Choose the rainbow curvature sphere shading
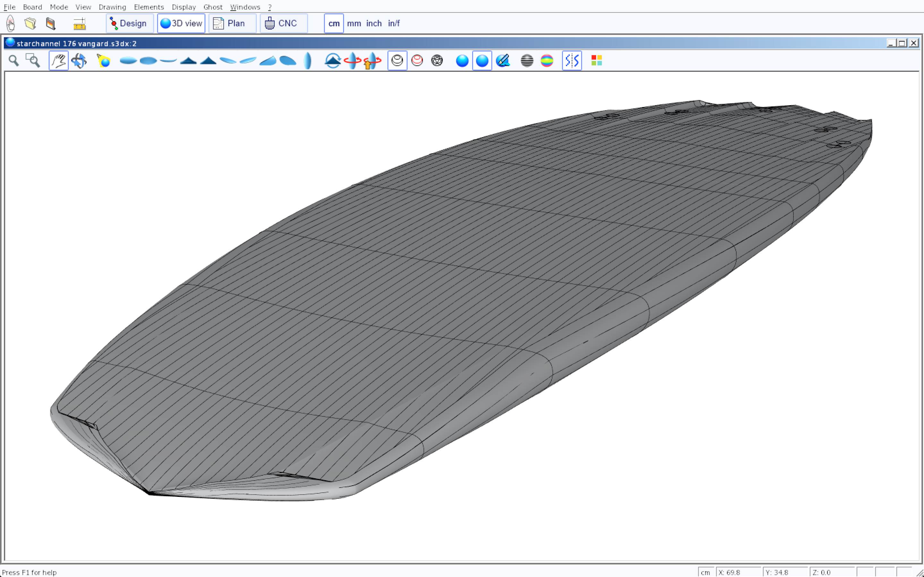Screen dimensions: 924x577 [547, 61]
